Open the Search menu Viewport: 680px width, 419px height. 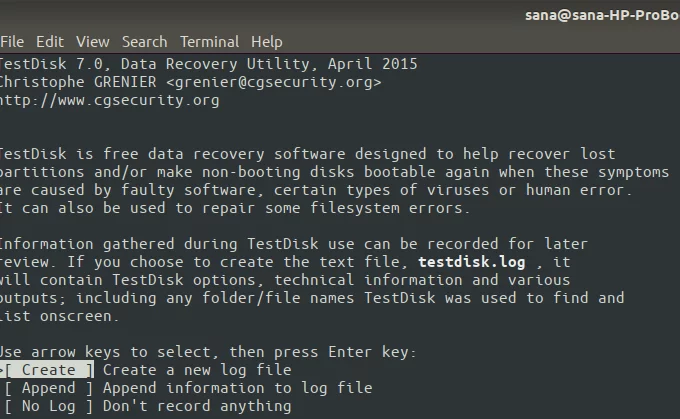(144, 42)
